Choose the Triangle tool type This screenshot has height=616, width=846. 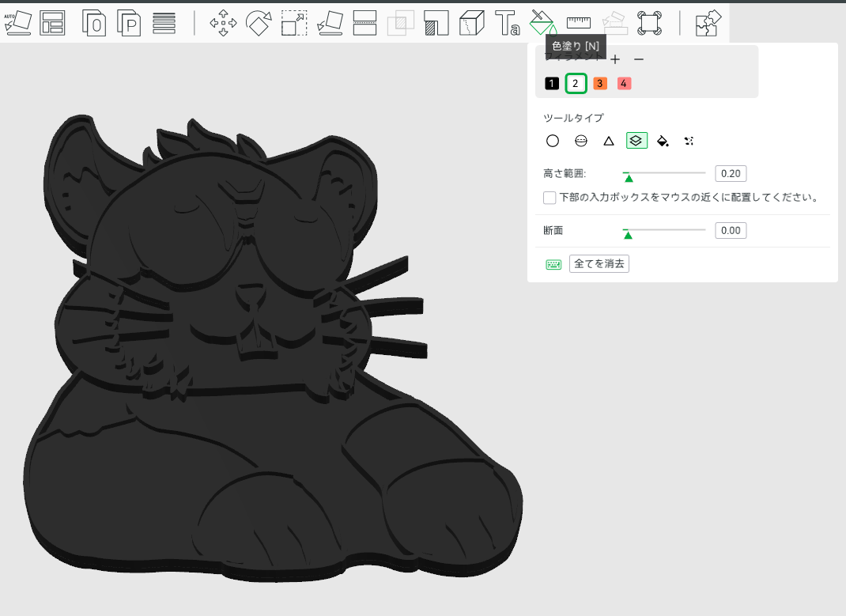pos(609,142)
